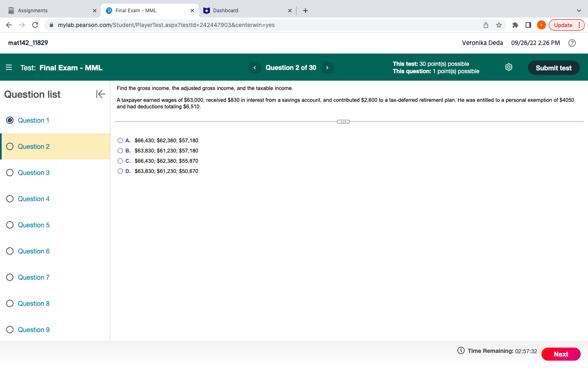Open the help question mark icon

coord(572,43)
